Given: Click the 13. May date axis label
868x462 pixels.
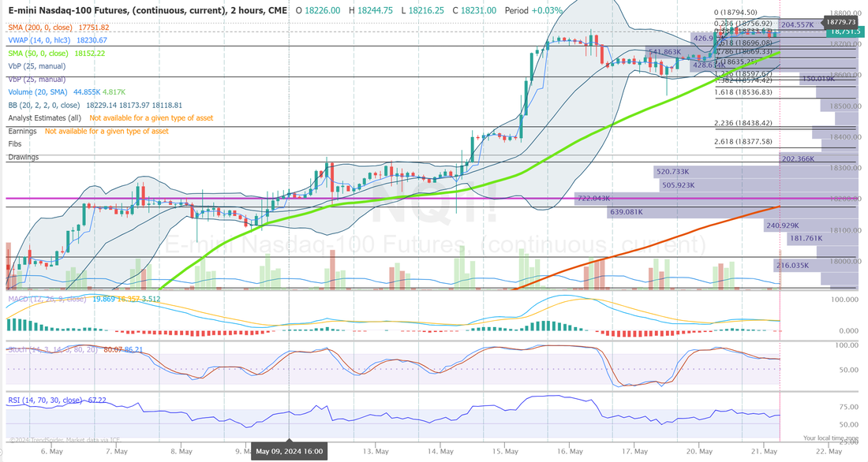Looking at the screenshot, I should (x=376, y=451).
